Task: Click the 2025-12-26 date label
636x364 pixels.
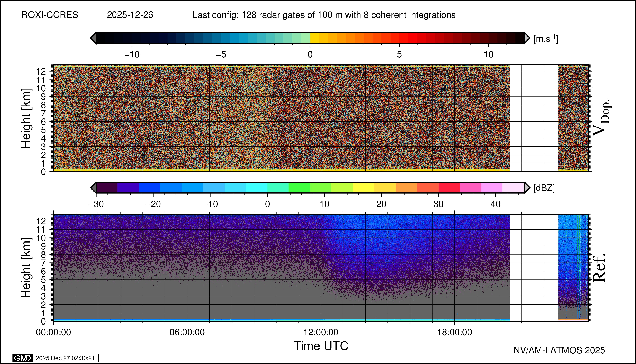Action: (x=130, y=15)
